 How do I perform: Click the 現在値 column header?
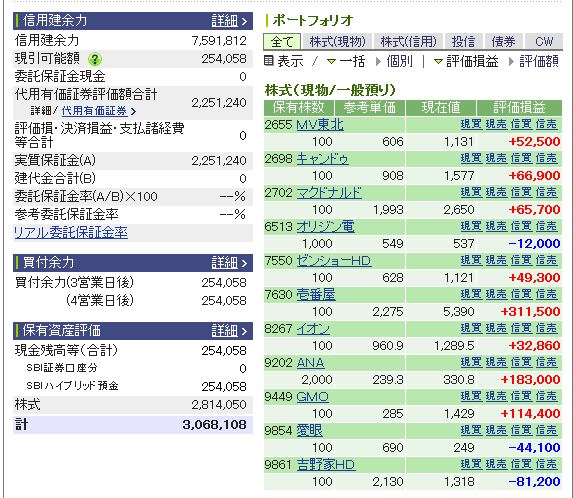441,107
